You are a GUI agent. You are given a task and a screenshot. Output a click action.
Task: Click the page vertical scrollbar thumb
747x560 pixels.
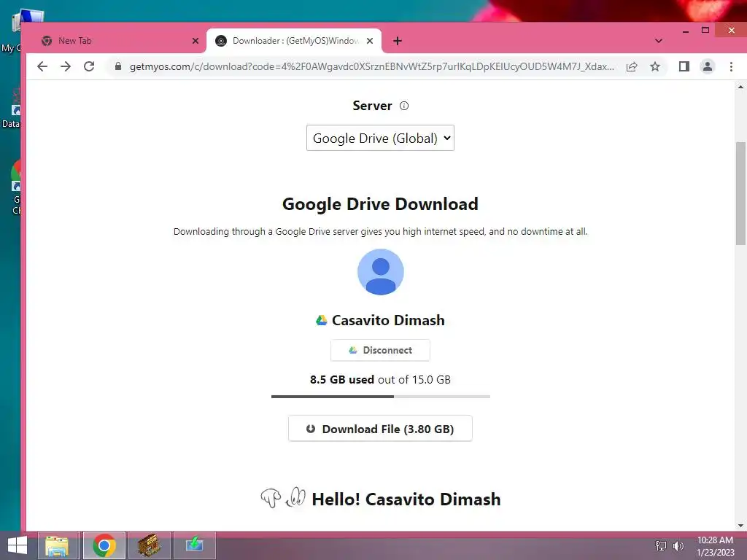(741, 193)
